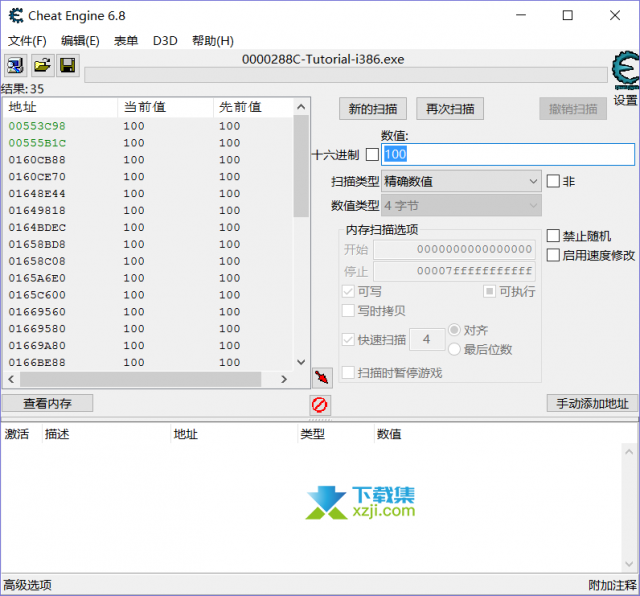Viewport: 640px width, 596px height.
Task: Click the horizontal scrollbar right arrow
Action: (284, 379)
